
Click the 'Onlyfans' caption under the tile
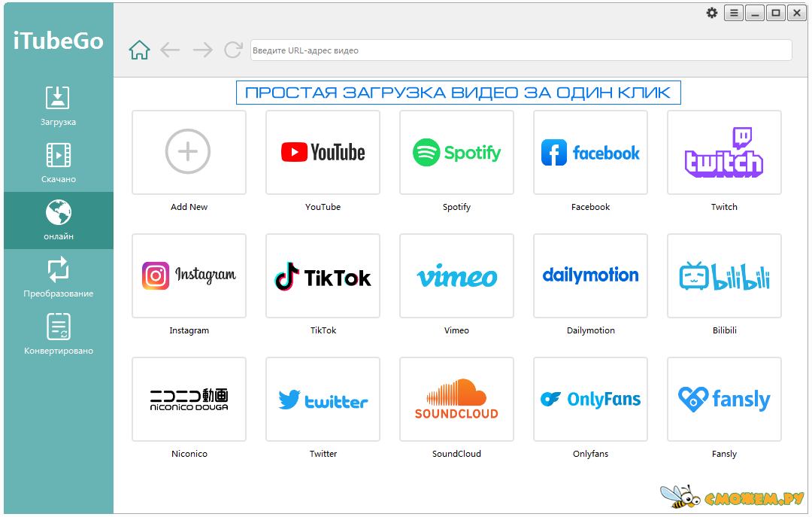[590, 454]
